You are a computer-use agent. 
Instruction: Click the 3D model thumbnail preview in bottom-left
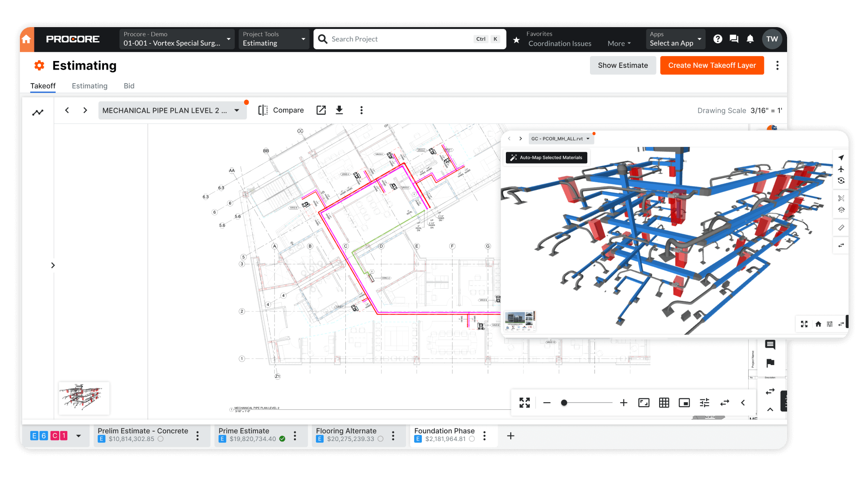point(84,396)
